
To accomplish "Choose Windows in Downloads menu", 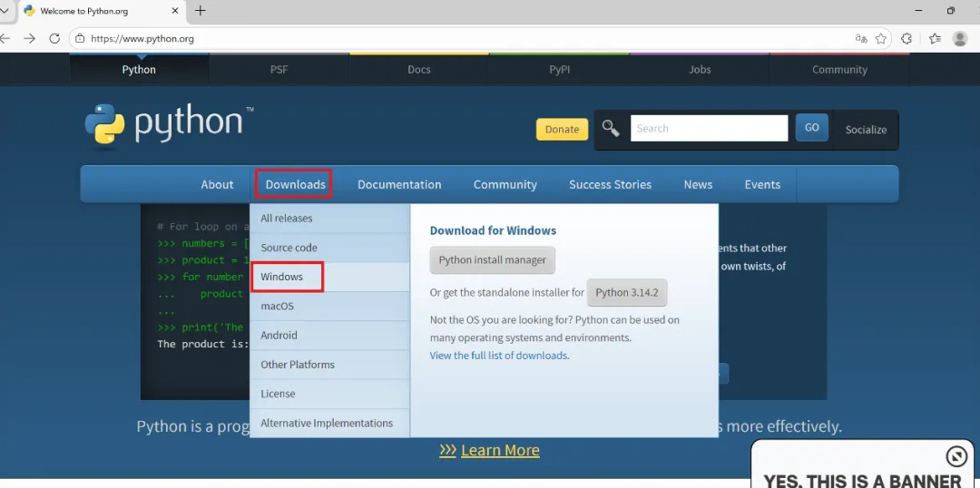I will click(330, 277).
